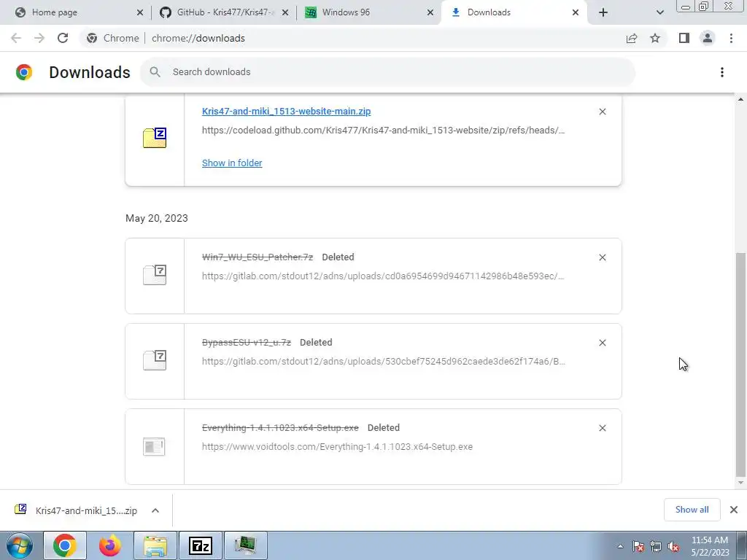This screenshot has height=560, width=747.
Task: Close the Downloads tab
Action: tap(576, 12)
